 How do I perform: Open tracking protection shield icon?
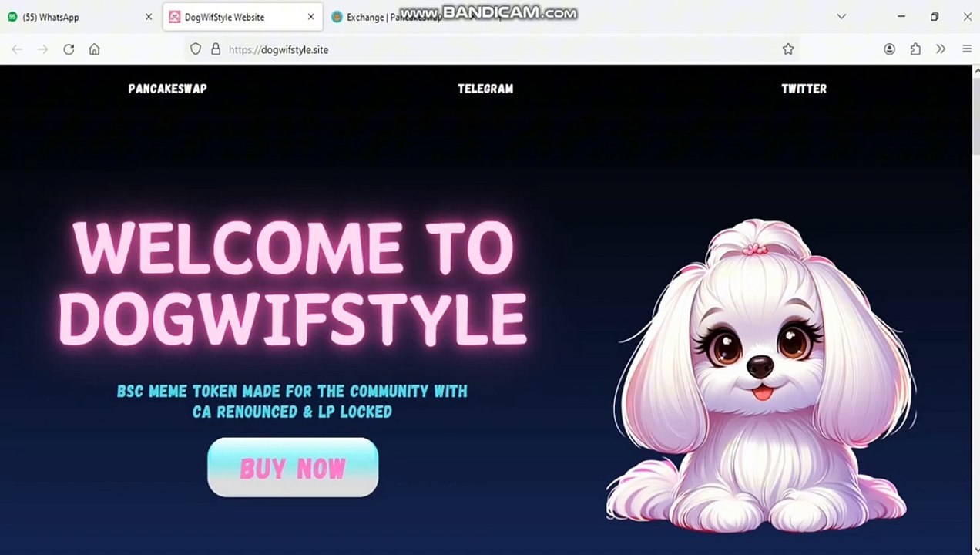[196, 49]
